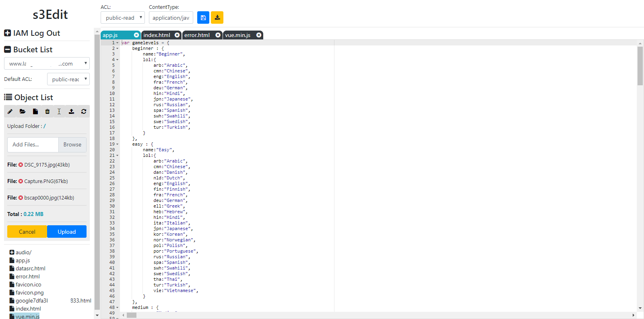Expand the audio/ folder
The width and height of the screenshot is (644, 319).
coord(12,252)
